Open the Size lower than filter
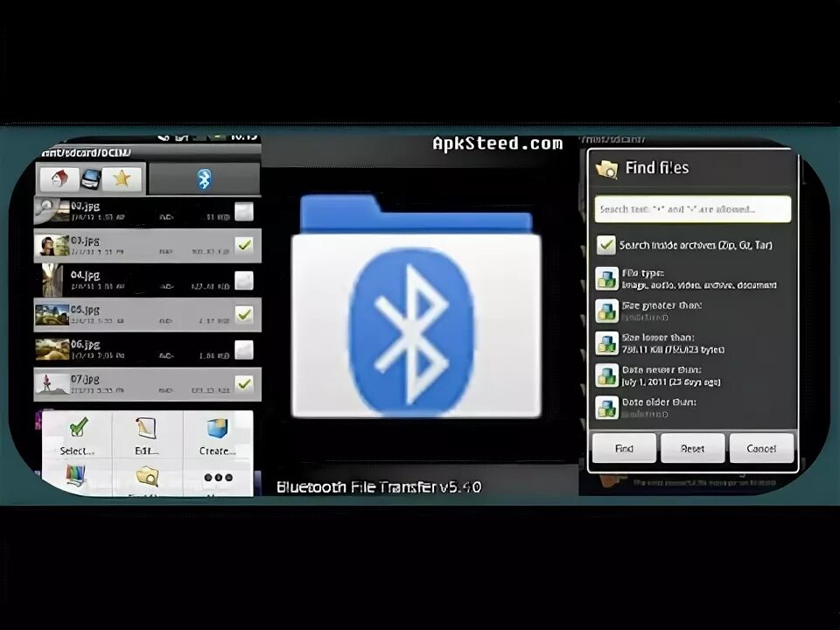The width and height of the screenshot is (840, 630). [x=693, y=343]
